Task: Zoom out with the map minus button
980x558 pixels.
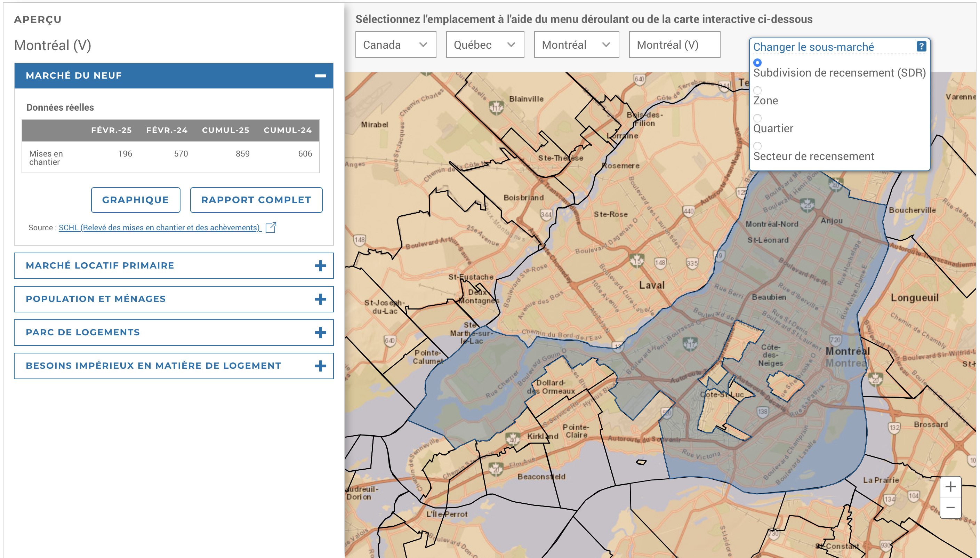Action: [x=950, y=508]
